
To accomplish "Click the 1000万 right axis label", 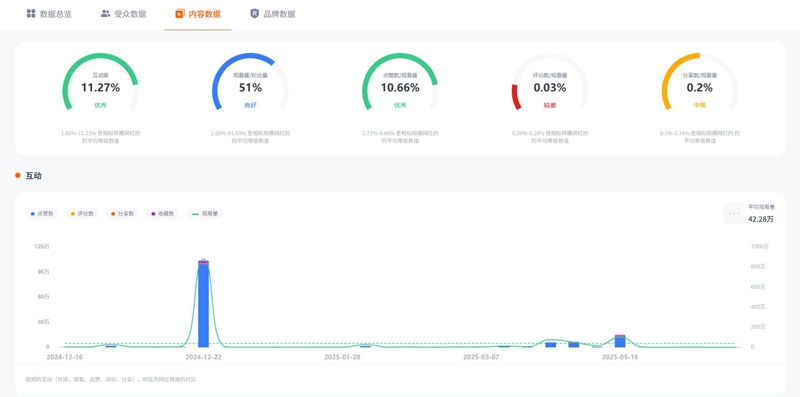I will (x=760, y=246).
